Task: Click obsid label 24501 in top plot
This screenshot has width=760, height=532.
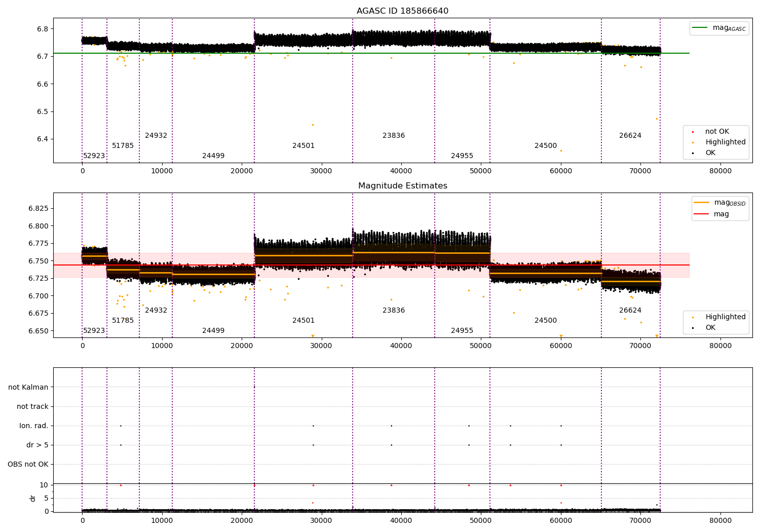Action: [303, 145]
